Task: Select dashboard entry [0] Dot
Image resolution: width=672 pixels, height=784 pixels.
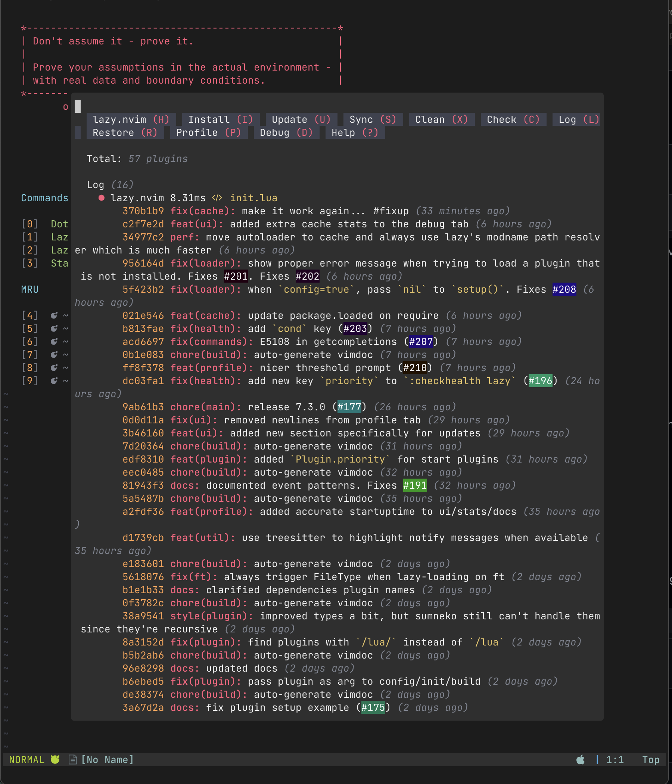Action: coord(45,224)
